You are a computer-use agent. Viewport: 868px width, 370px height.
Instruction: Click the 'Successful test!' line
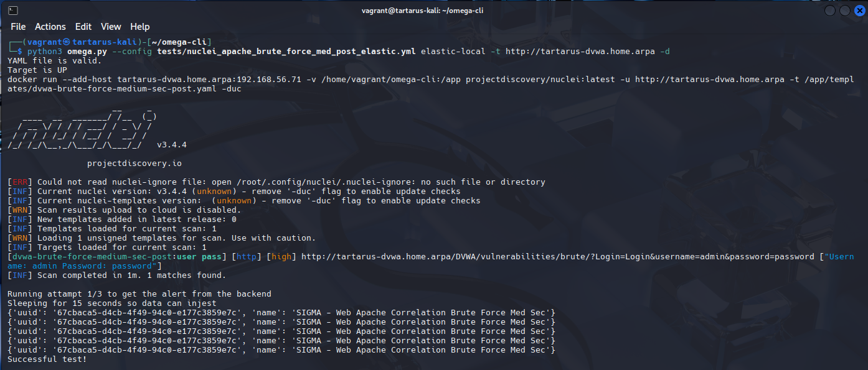click(x=47, y=359)
